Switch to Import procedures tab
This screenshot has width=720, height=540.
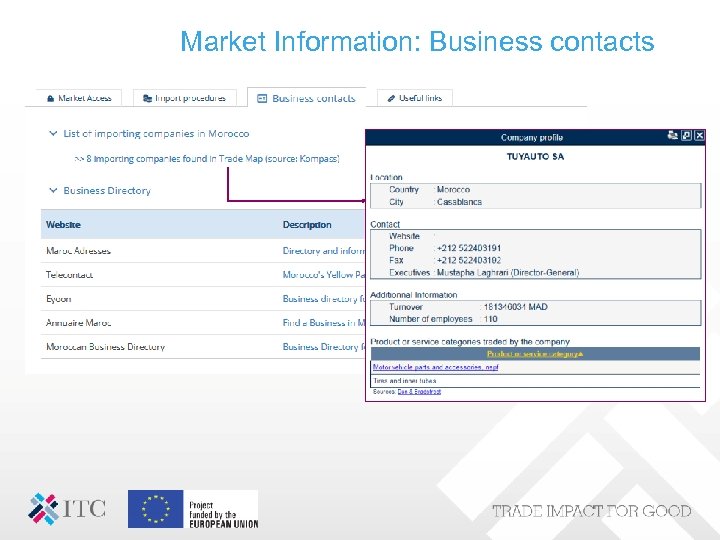click(x=185, y=98)
